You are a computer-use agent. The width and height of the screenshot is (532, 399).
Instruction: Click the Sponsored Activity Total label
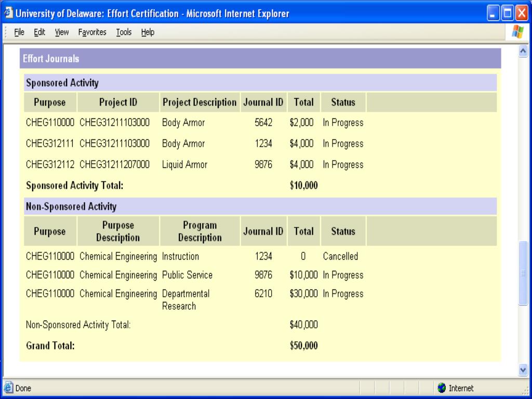click(x=75, y=185)
